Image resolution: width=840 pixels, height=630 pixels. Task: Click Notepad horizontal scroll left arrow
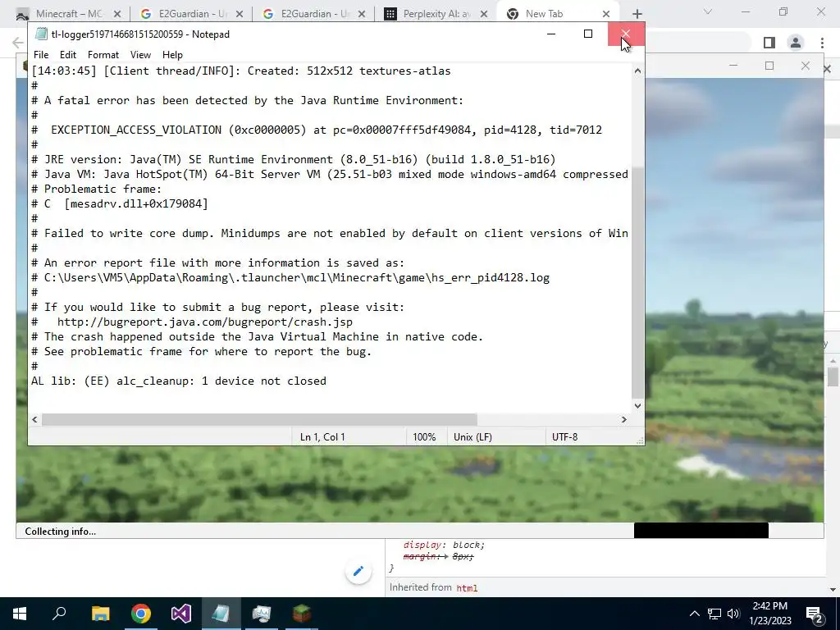tap(34, 419)
